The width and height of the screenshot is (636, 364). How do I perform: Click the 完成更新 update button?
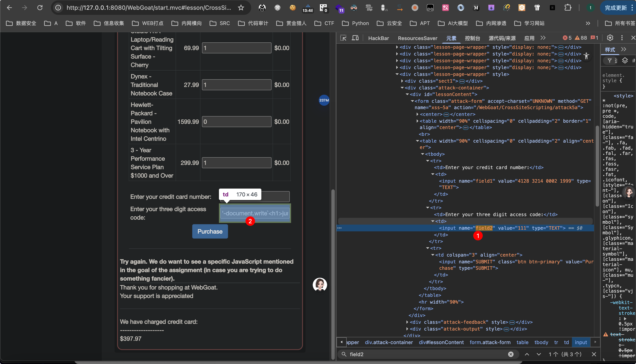(x=616, y=8)
